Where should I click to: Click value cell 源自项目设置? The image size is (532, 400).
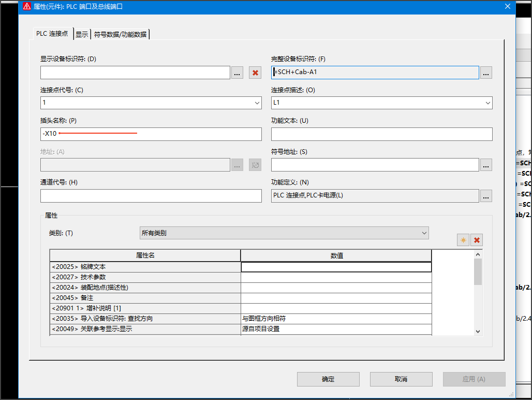coord(336,329)
